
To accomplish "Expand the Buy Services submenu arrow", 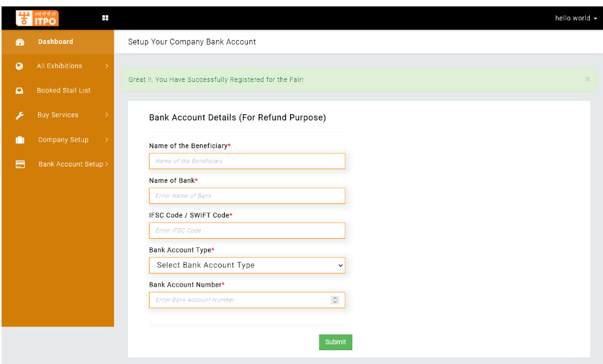I will pos(106,115).
